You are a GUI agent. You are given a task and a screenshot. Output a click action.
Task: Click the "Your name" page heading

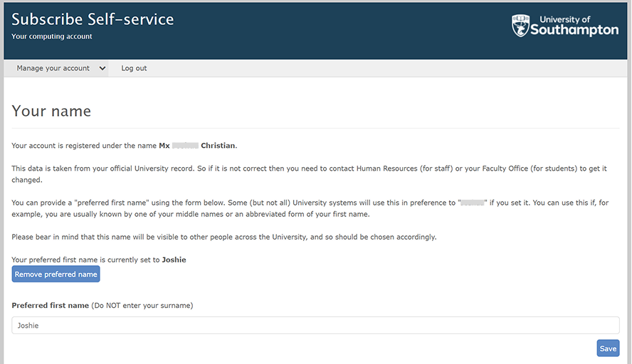pos(51,111)
